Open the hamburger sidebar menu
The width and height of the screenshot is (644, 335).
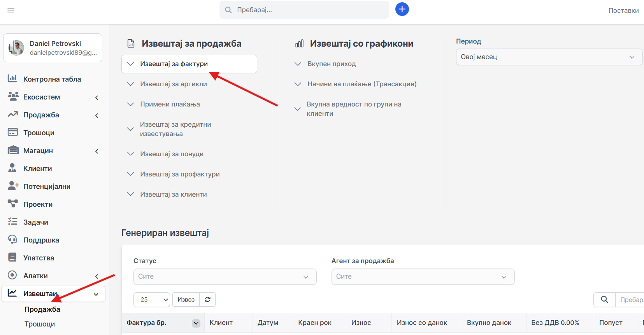coord(11,10)
